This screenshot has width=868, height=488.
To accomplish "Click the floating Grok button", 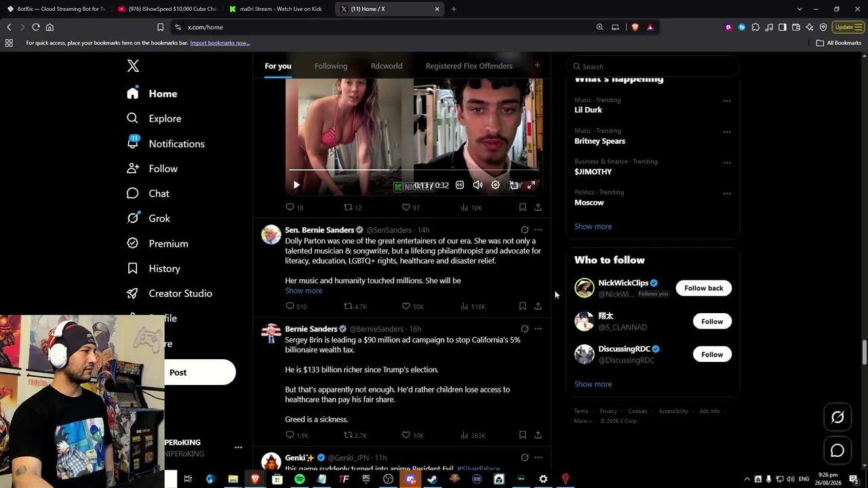I will [x=837, y=418].
